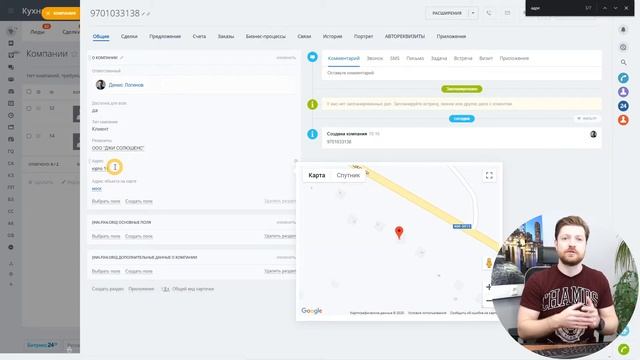Viewport: 640px width, 360px height.
Task: Open the purple contact avatar in right sidebar
Action: click(x=623, y=92)
